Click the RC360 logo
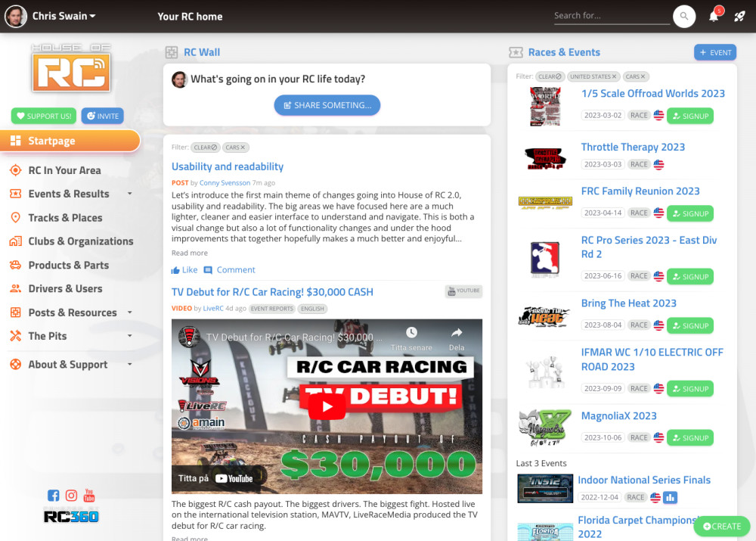 point(71,517)
